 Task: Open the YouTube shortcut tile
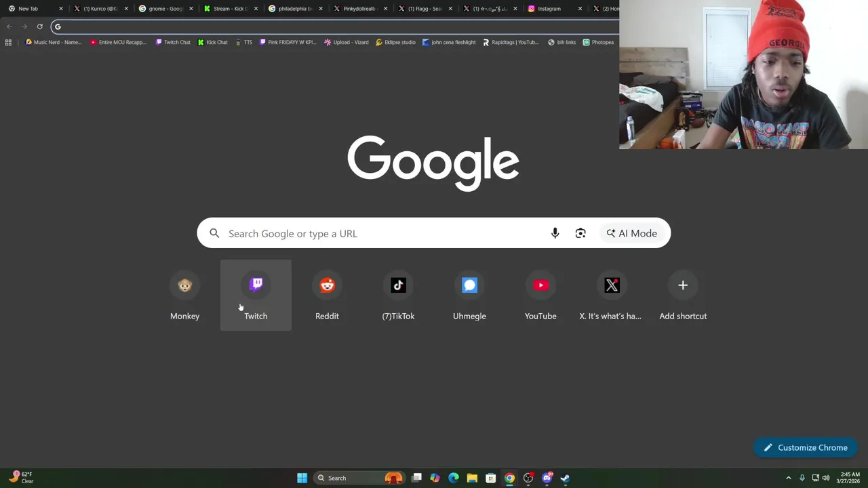coord(540,296)
